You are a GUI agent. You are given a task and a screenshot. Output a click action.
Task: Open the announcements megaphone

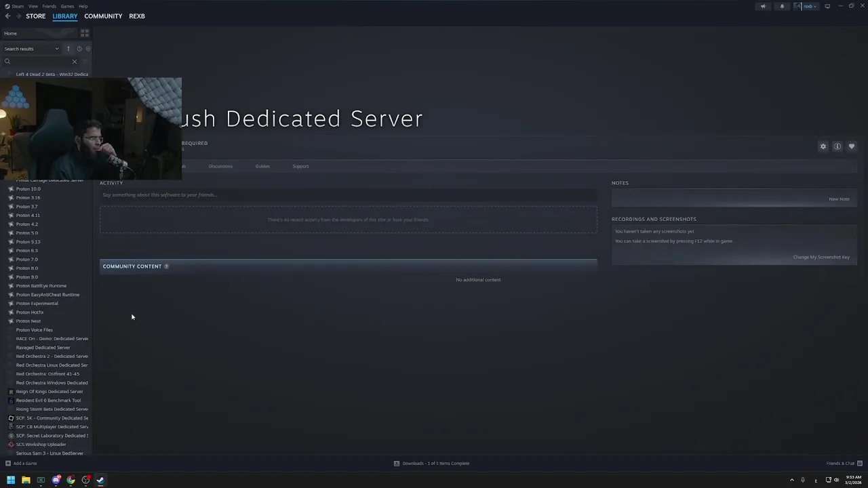pyautogui.click(x=763, y=6)
